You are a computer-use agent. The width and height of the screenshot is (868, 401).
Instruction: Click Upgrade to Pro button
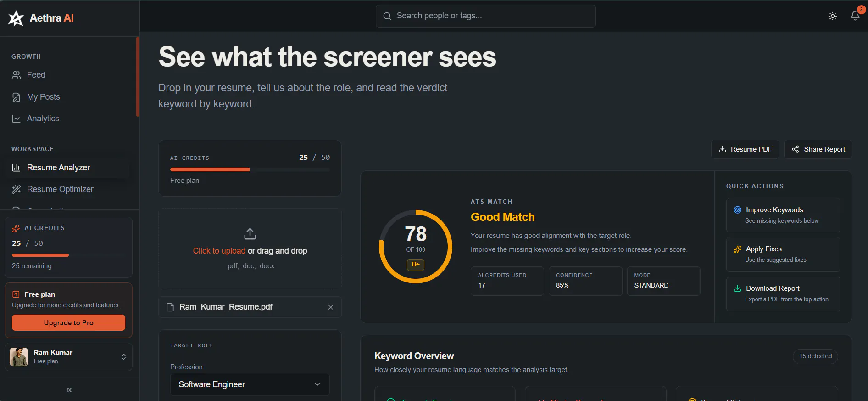(68, 323)
